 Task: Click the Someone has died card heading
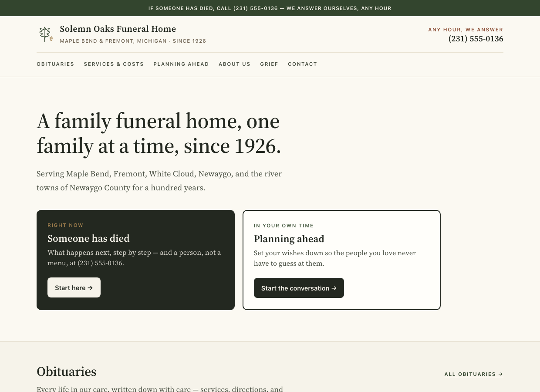tap(88, 238)
